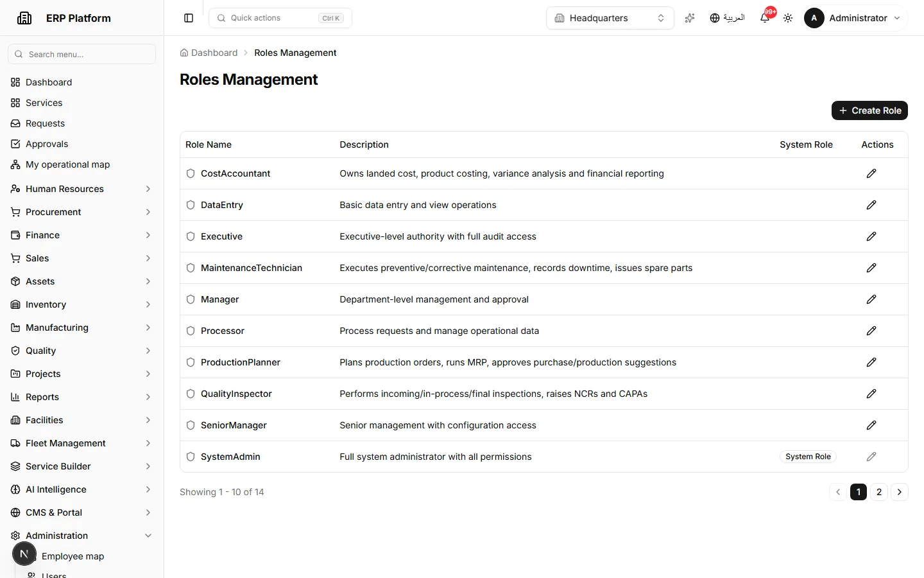This screenshot has height=578, width=924.
Task: Focus the Search menu field
Action: [x=82, y=54]
